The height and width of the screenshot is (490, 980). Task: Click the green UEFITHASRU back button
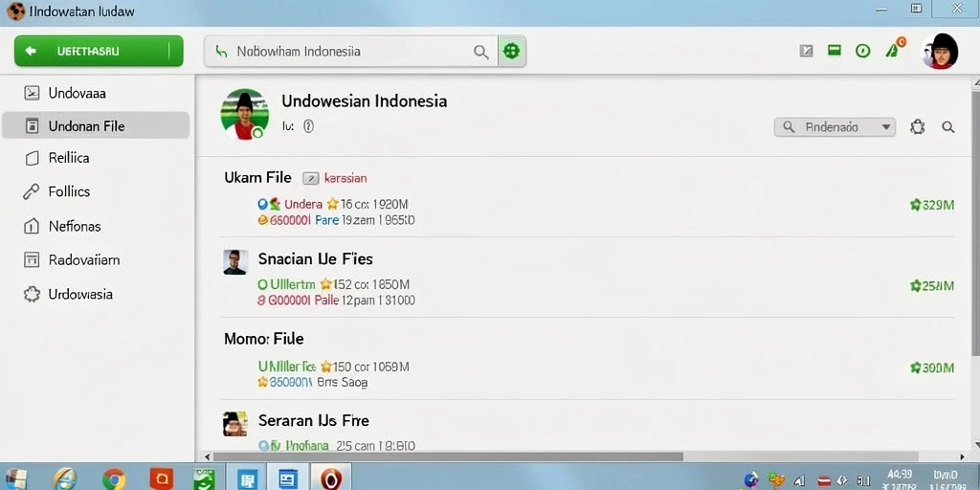(x=99, y=52)
